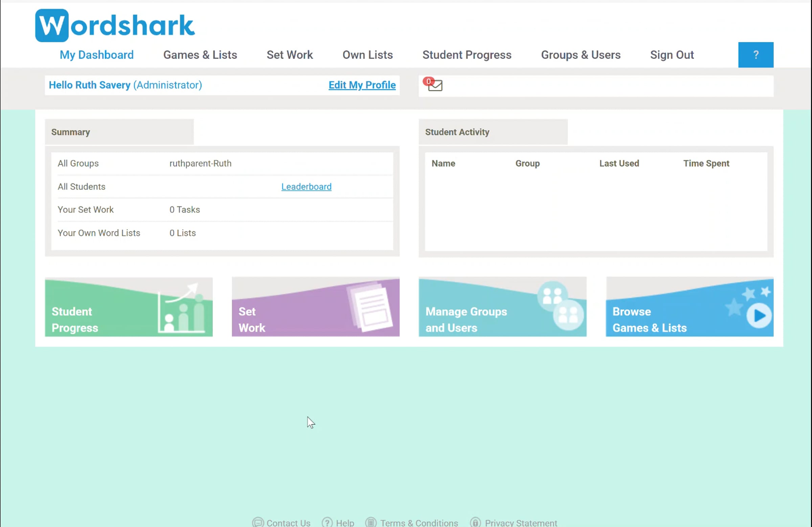Switch to the Student Activity tab

coord(457,132)
